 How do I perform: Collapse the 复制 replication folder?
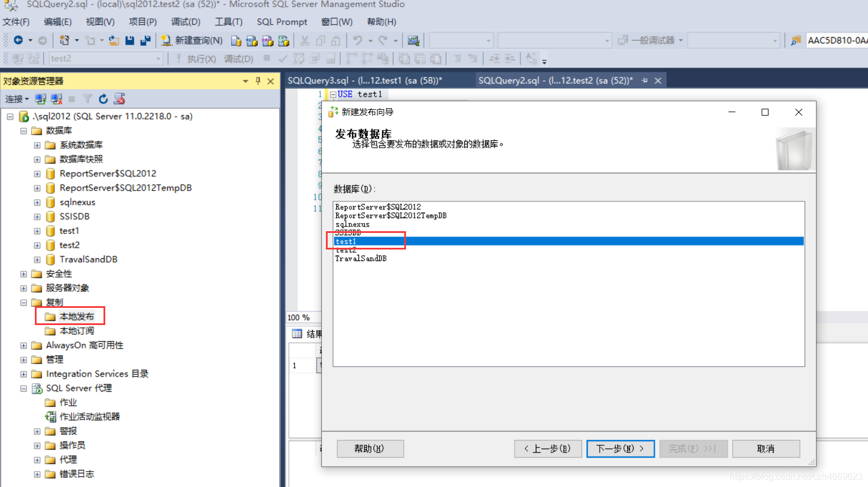pos(23,302)
